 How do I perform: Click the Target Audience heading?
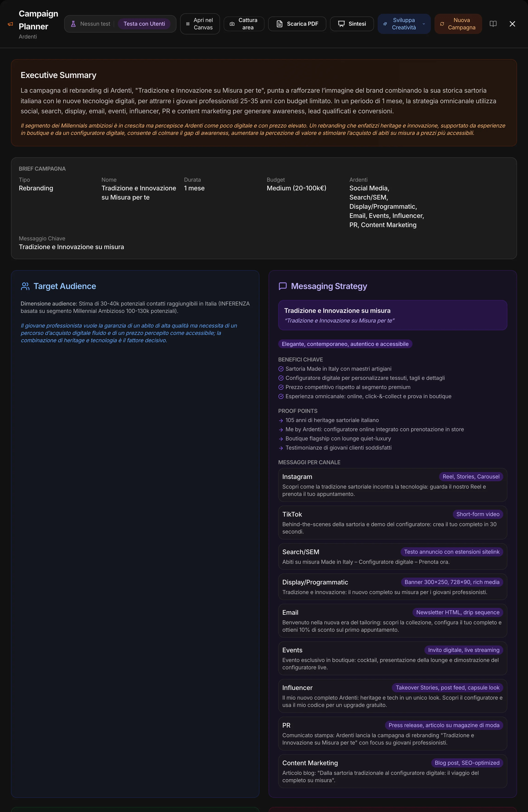click(x=65, y=286)
